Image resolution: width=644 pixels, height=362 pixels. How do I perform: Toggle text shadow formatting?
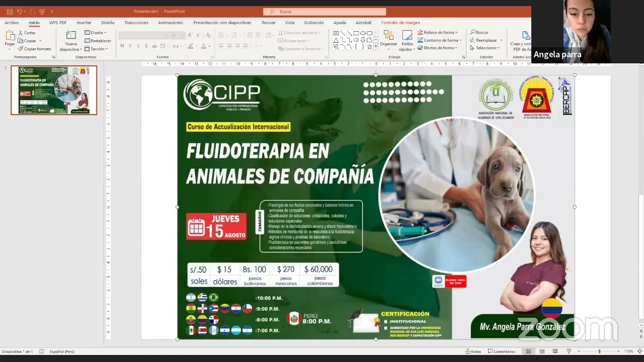click(x=146, y=46)
